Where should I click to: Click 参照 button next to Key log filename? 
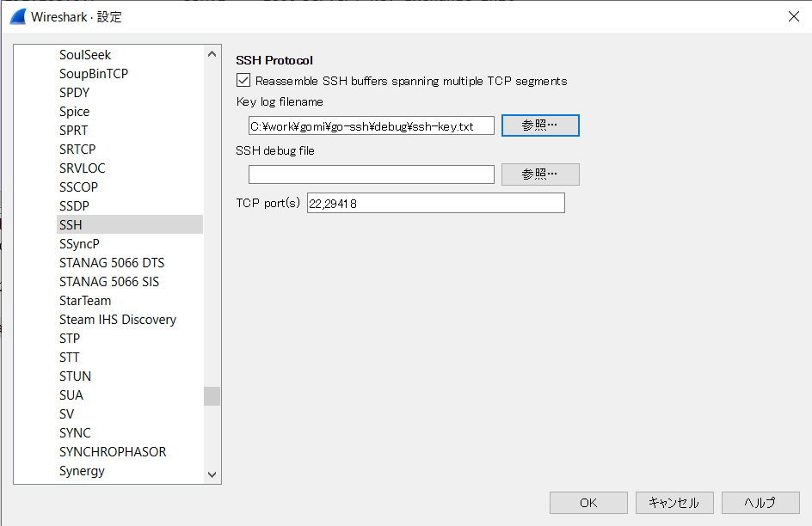[540, 125]
